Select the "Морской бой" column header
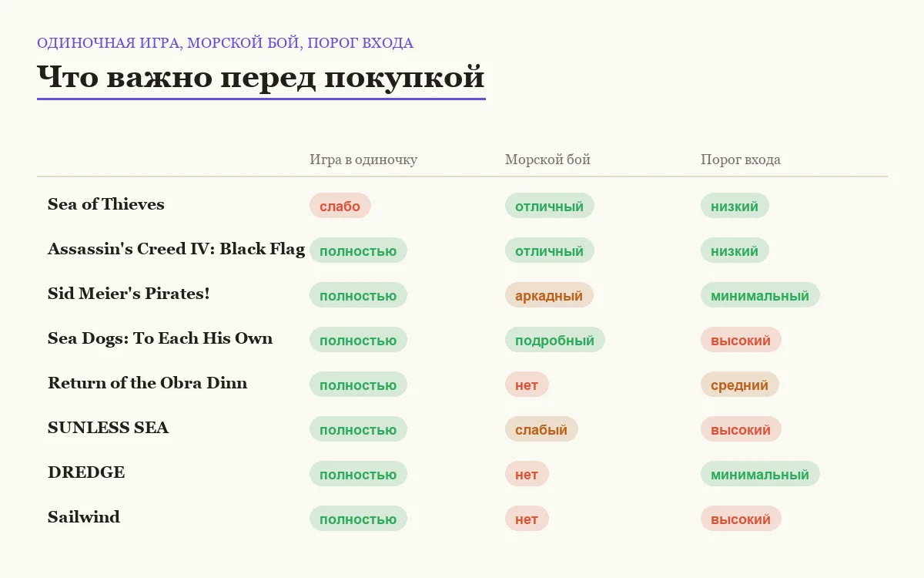924x578 pixels. tap(547, 160)
